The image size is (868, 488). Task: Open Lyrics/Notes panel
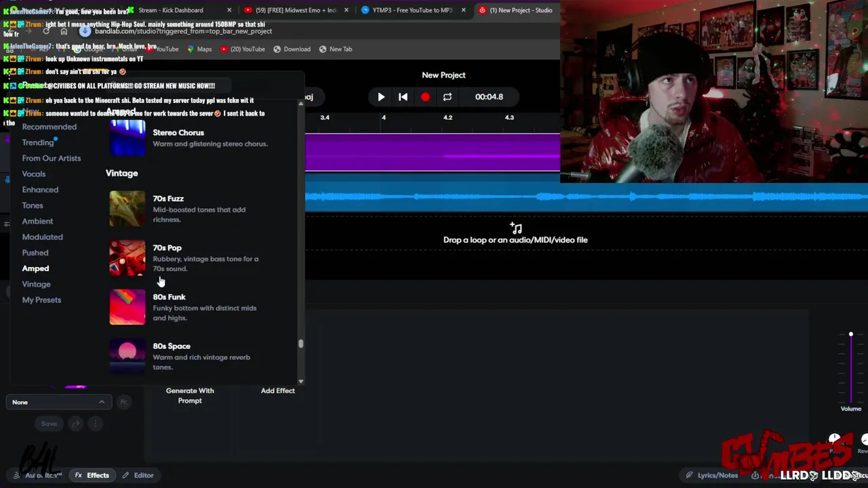[x=711, y=475]
